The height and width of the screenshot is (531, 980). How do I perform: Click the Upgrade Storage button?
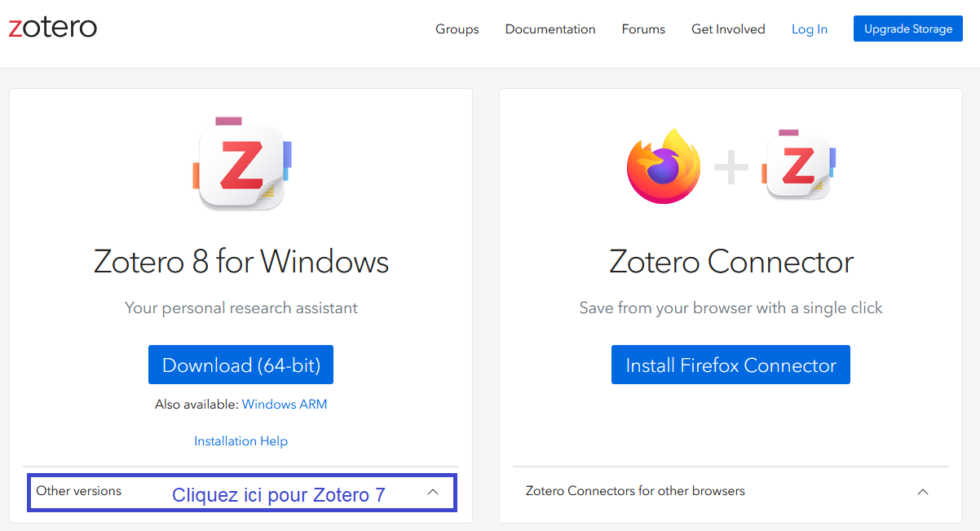(908, 29)
